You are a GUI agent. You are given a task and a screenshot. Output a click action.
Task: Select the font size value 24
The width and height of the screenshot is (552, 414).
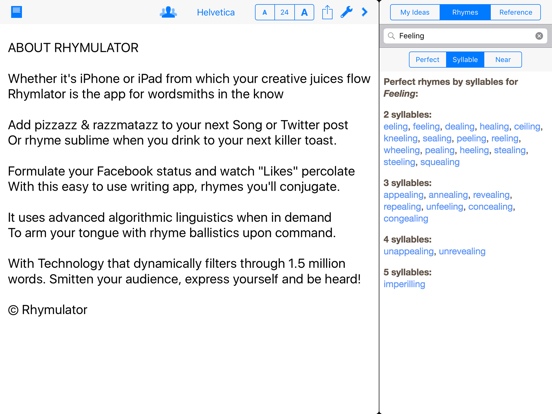(x=284, y=13)
